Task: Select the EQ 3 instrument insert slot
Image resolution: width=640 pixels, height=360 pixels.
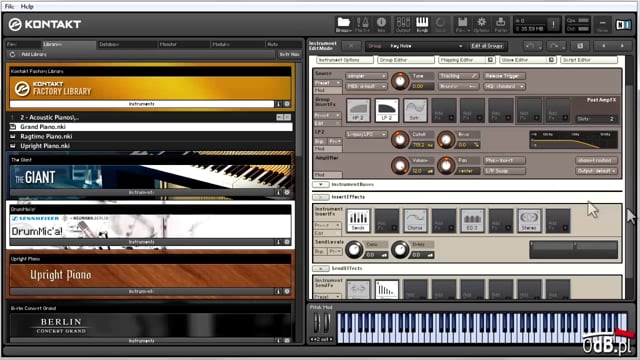Action: click(472, 221)
